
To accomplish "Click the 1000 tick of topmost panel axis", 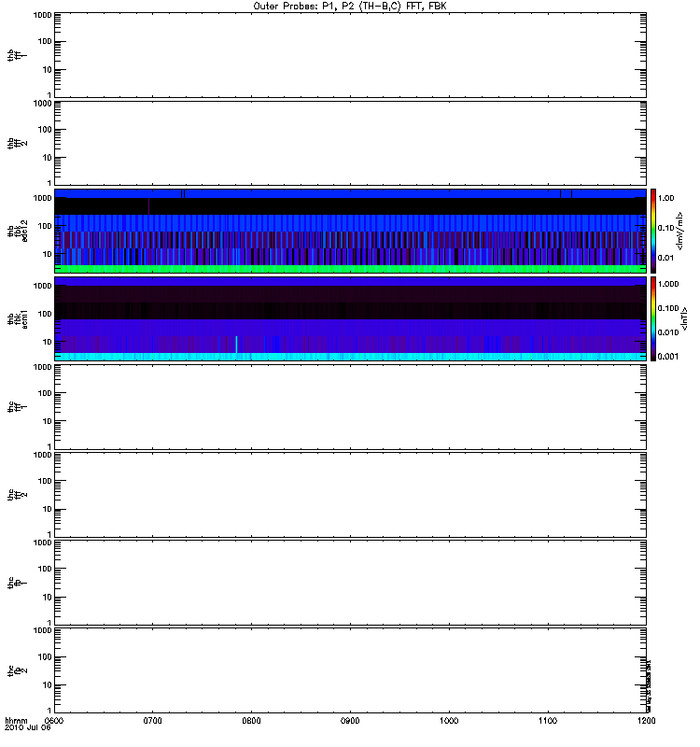I will (x=42, y=15).
